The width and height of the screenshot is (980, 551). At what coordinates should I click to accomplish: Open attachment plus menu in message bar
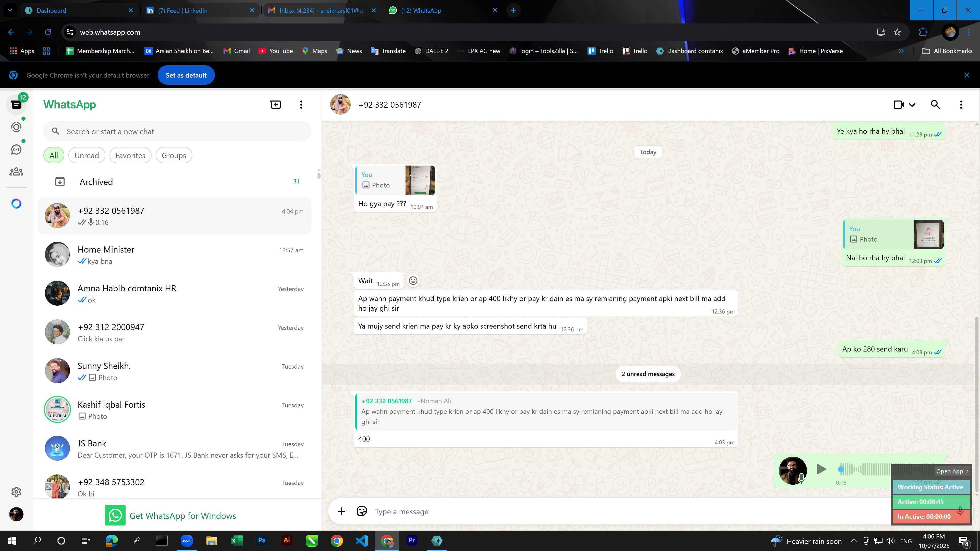(341, 511)
